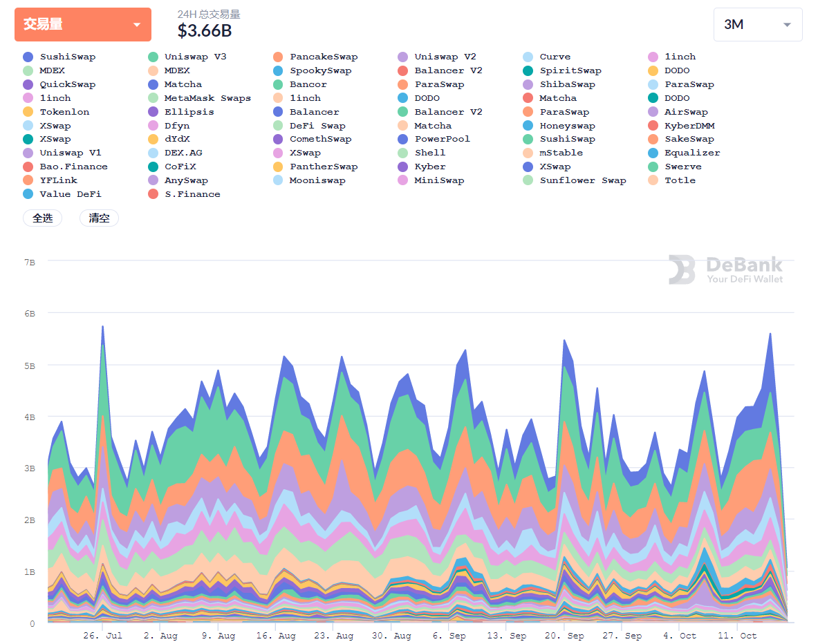Toggle the SpiritSwap legend series

click(x=562, y=71)
